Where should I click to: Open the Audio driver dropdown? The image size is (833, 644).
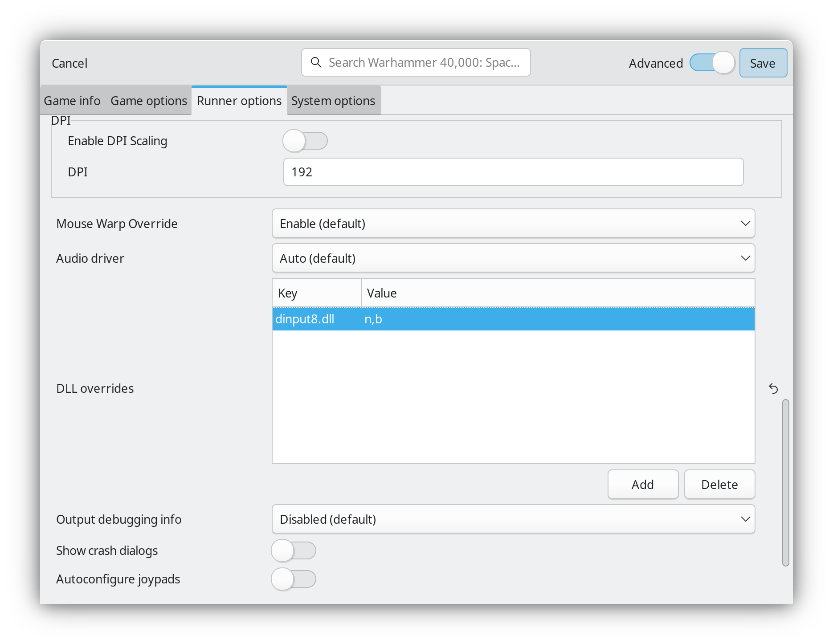coord(513,258)
